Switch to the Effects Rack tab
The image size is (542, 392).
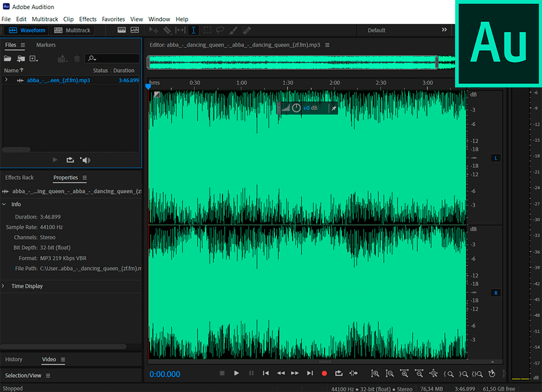[20, 178]
